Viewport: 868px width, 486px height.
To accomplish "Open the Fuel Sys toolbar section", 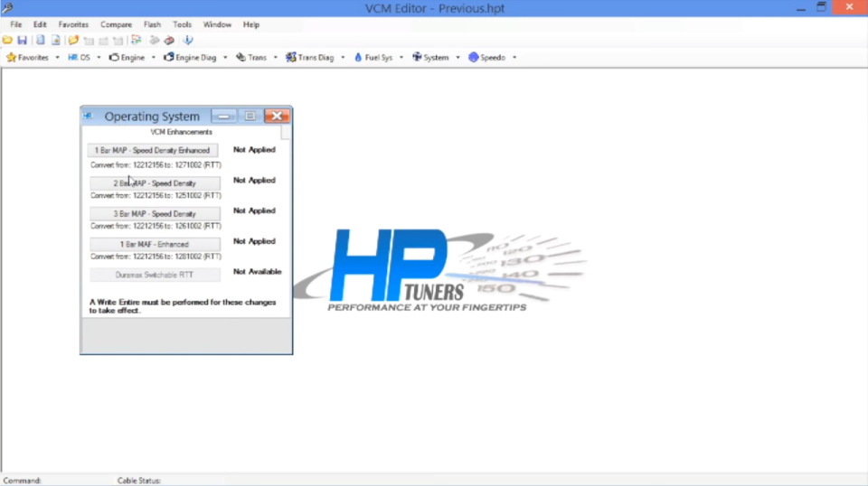I will (x=373, y=58).
